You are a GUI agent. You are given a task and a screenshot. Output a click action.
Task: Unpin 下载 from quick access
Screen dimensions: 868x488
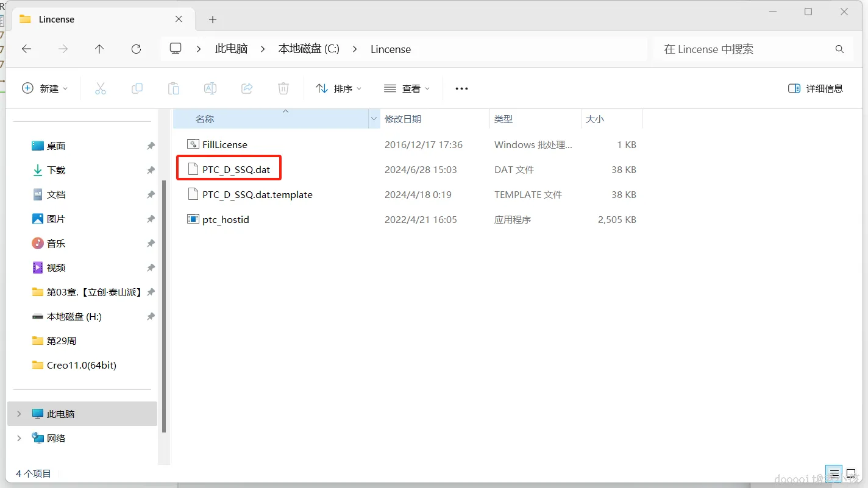pos(151,171)
